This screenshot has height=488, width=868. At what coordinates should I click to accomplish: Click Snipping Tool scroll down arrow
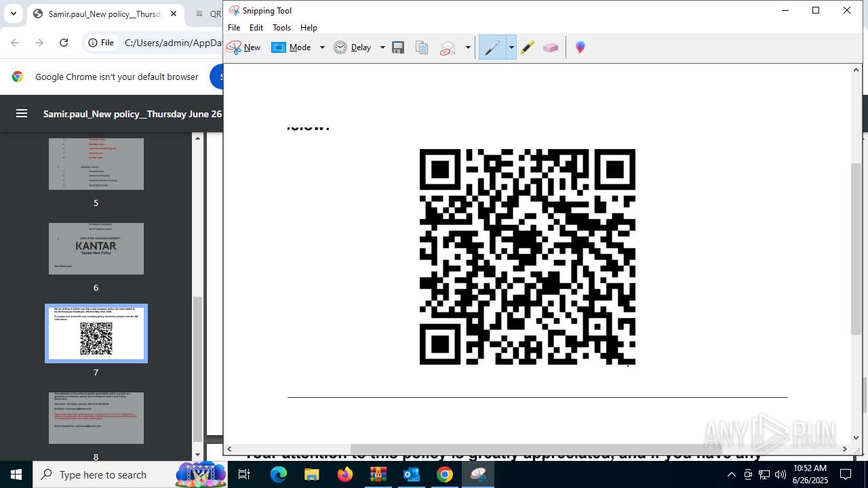(x=856, y=438)
